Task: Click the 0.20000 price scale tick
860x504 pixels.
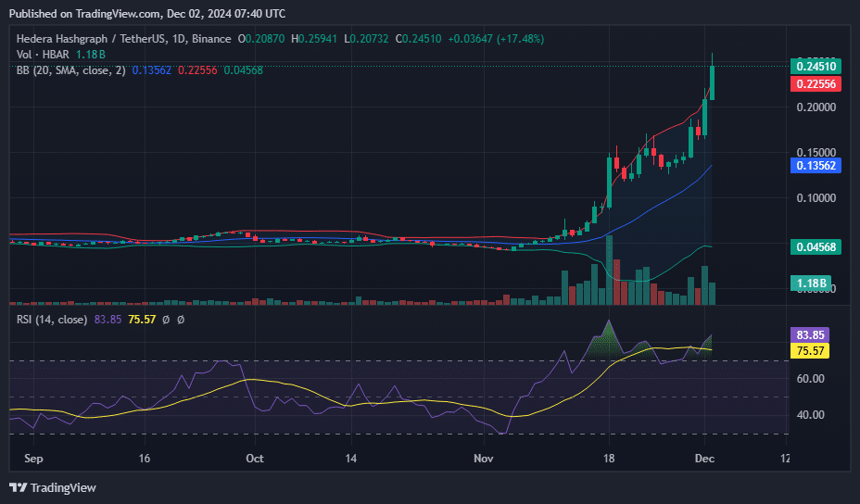Action: [816, 107]
